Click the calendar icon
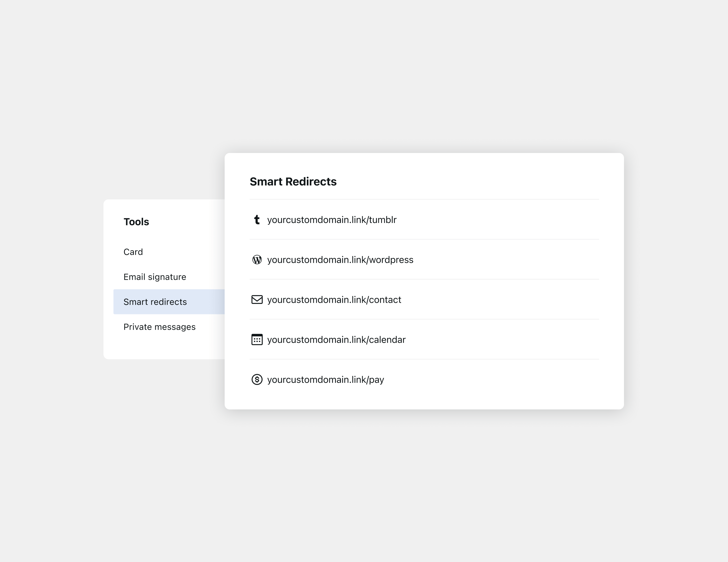 257,340
